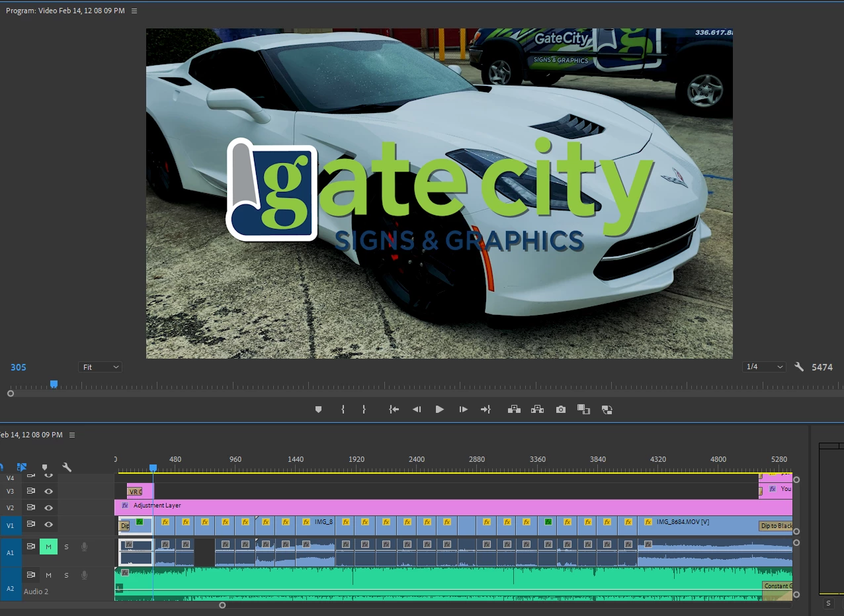The width and height of the screenshot is (844, 616).
Task: Unmute track A1 with M button
Action: point(48,547)
